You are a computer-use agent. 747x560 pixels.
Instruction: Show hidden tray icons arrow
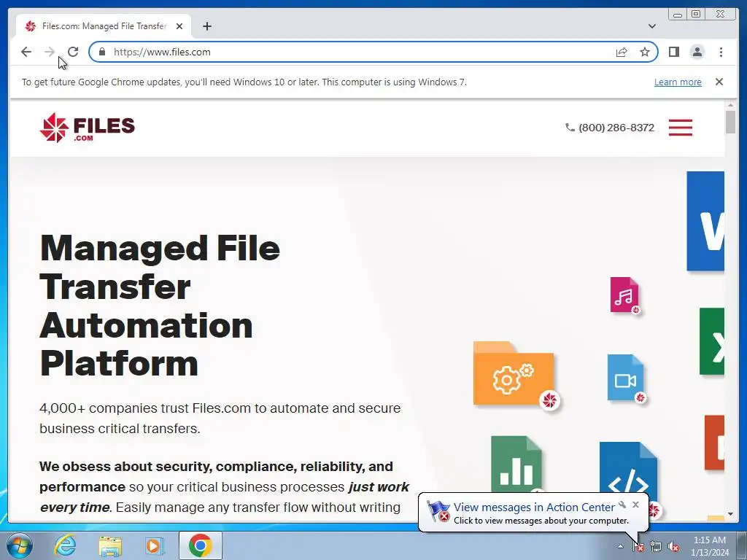620,546
